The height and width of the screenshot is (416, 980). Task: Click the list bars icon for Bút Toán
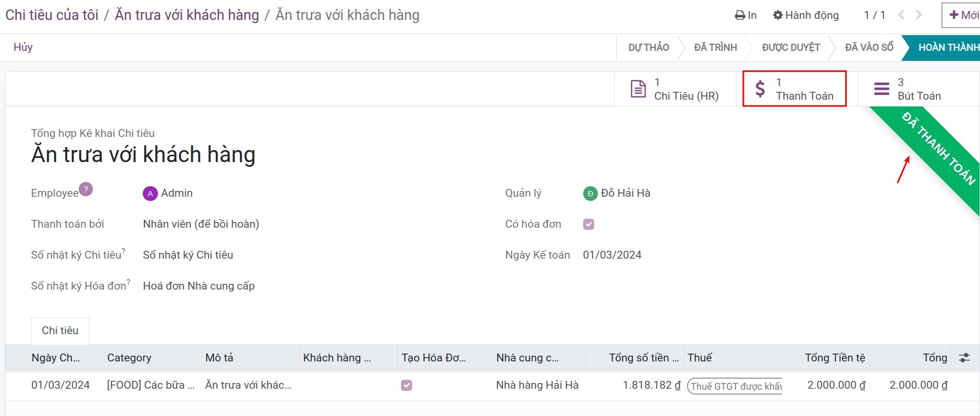click(x=882, y=89)
